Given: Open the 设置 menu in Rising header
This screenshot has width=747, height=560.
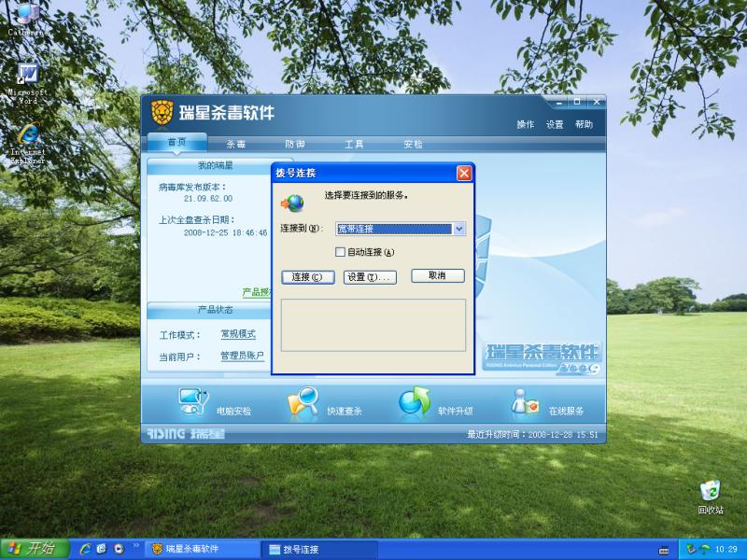Looking at the screenshot, I should click(x=555, y=124).
